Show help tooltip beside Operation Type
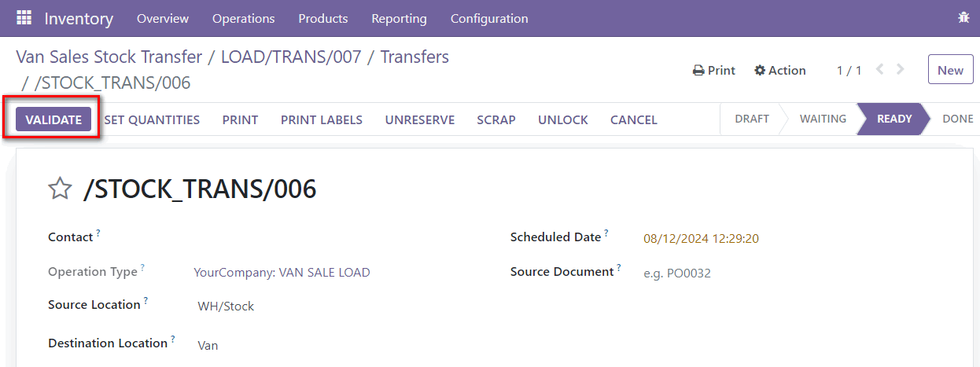 (143, 268)
